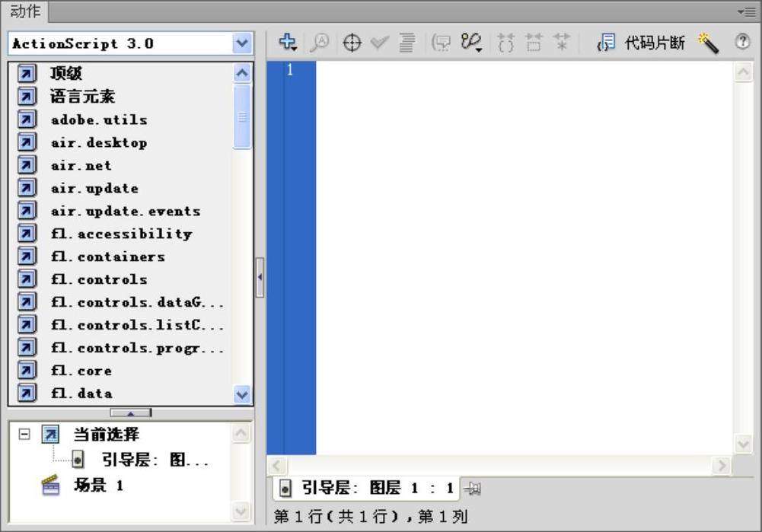Screen dimensions: 762x532
Task: Click the icon next to air.desktop
Action: click(x=27, y=142)
